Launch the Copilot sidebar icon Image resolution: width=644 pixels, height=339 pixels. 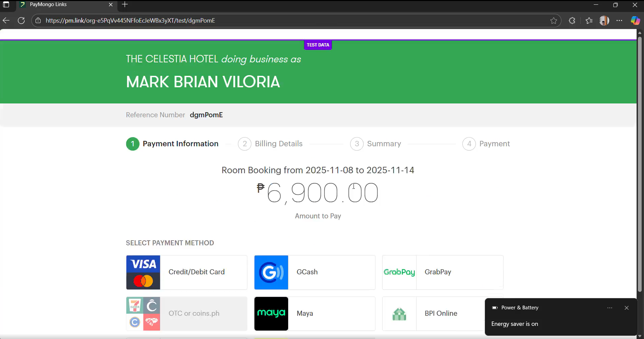[635, 21]
